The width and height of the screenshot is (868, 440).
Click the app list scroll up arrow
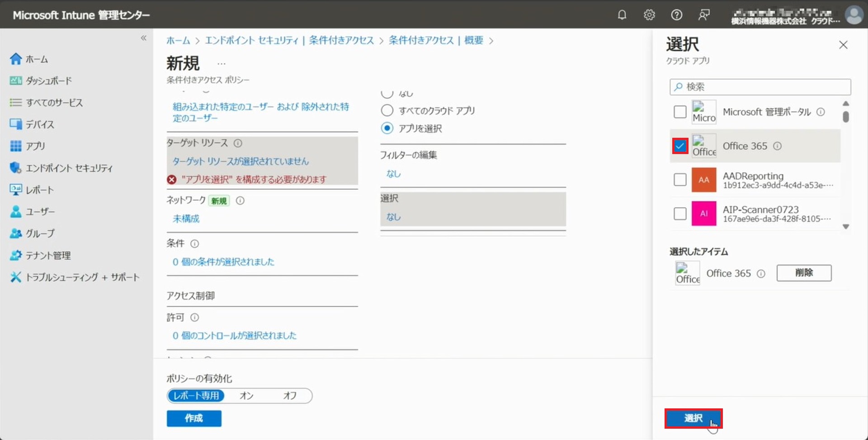846,104
